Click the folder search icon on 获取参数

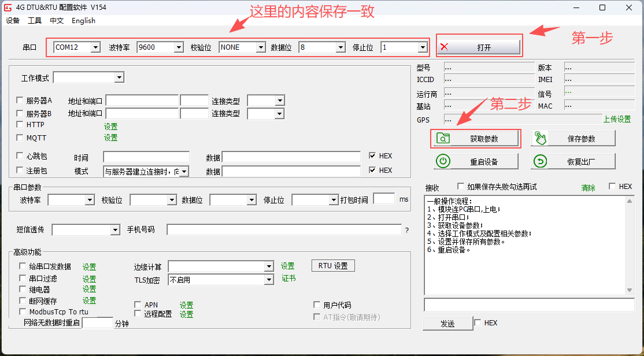pos(443,138)
